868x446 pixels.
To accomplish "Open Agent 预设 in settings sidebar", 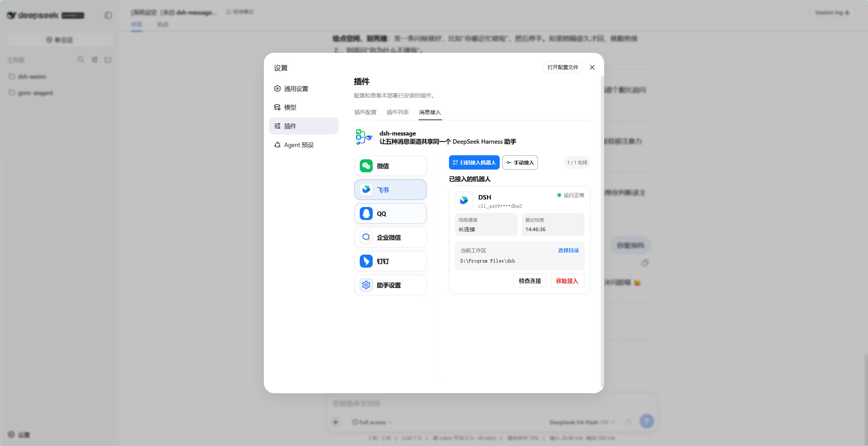I will 304,145.
